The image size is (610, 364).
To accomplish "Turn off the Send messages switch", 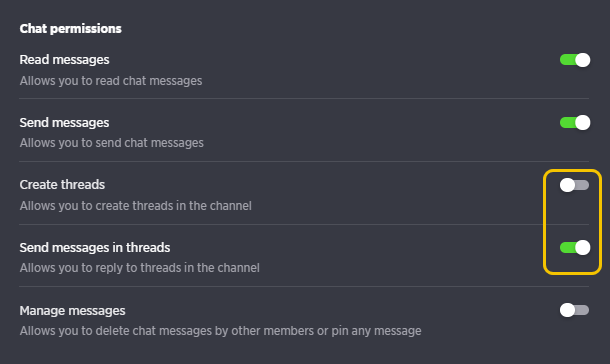I will coord(575,122).
